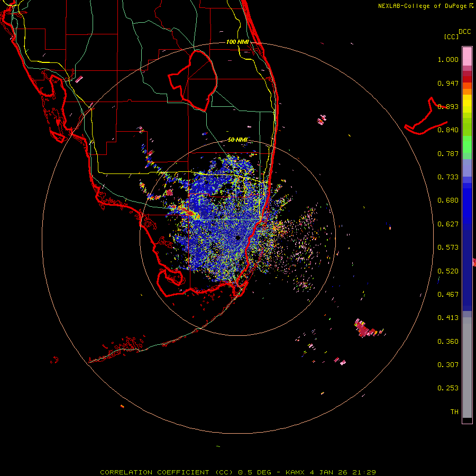
Task: Click the 1.000 value on color scale
Action: click(448, 59)
